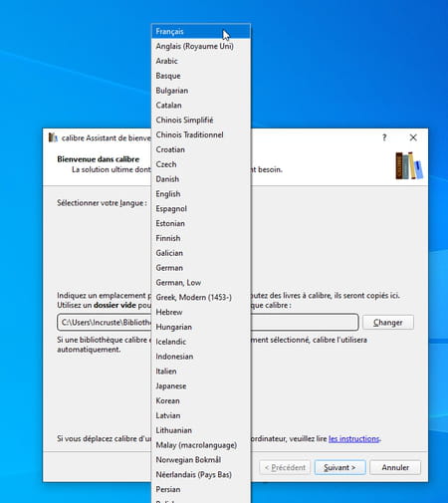Click the ? help button in title bar
Viewport: 448px width, 503px height.
(x=384, y=137)
